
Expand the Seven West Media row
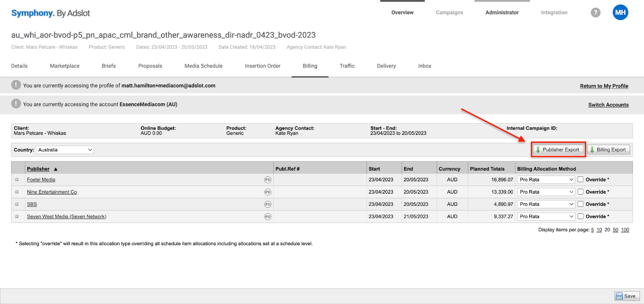point(17,217)
